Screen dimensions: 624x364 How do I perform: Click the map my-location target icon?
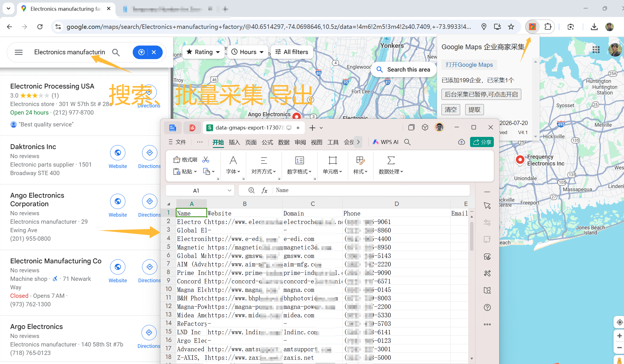coord(619,322)
